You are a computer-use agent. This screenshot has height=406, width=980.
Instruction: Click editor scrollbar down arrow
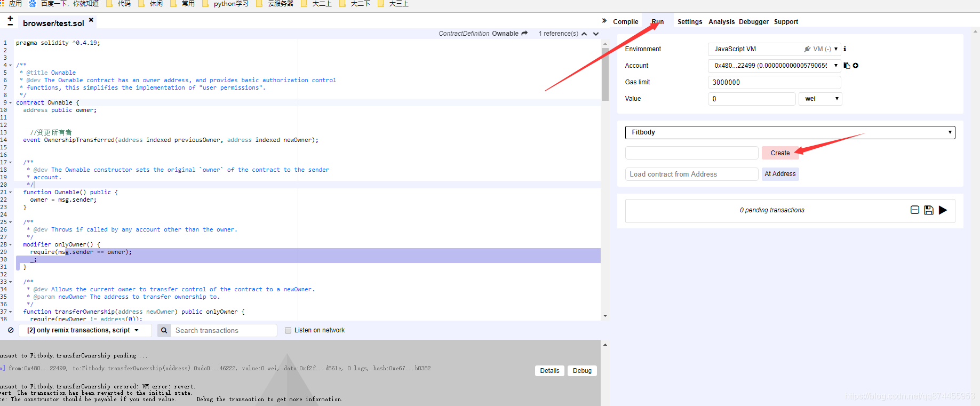tap(605, 316)
